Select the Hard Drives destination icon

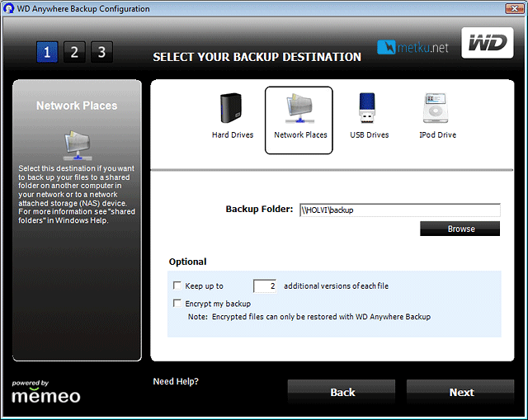[x=231, y=108]
